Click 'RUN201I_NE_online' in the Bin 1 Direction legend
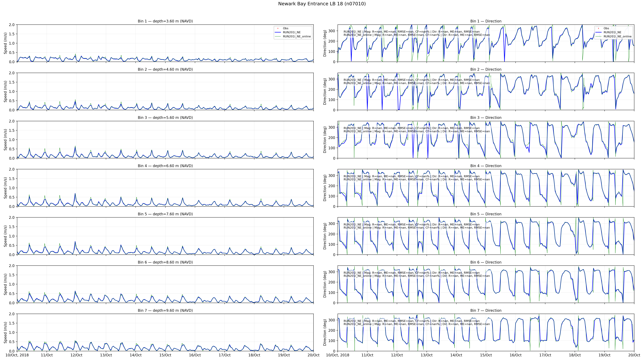The image size is (644, 361). [617, 36]
